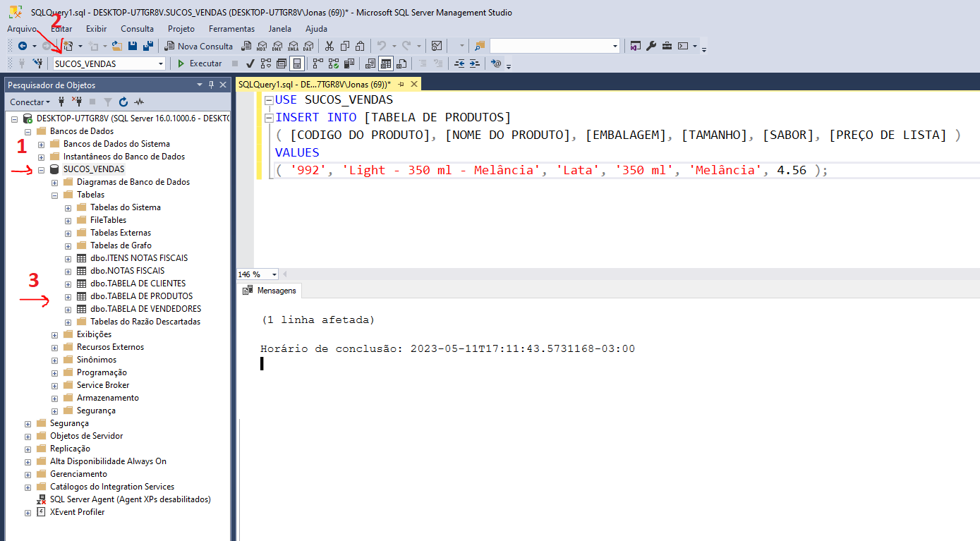Screen dimensions: 980x541
Task: Click the toolbox icon in toolbar
Action: 667,46
